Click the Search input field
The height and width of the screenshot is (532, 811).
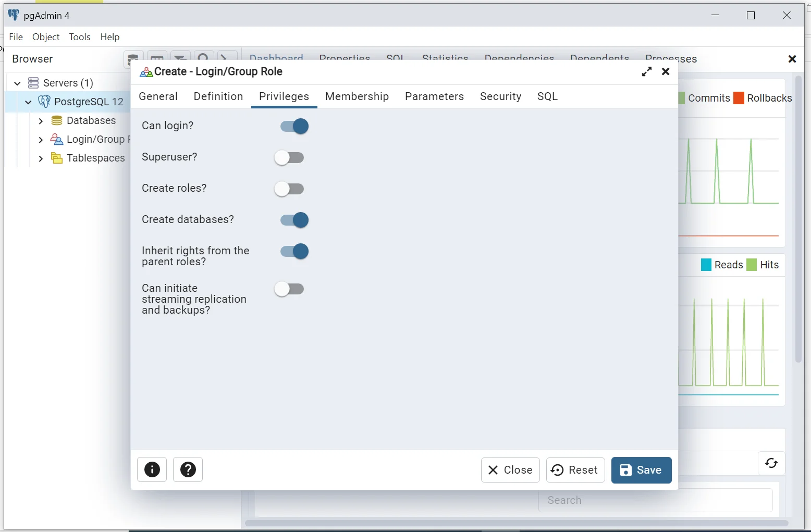tap(655, 500)
